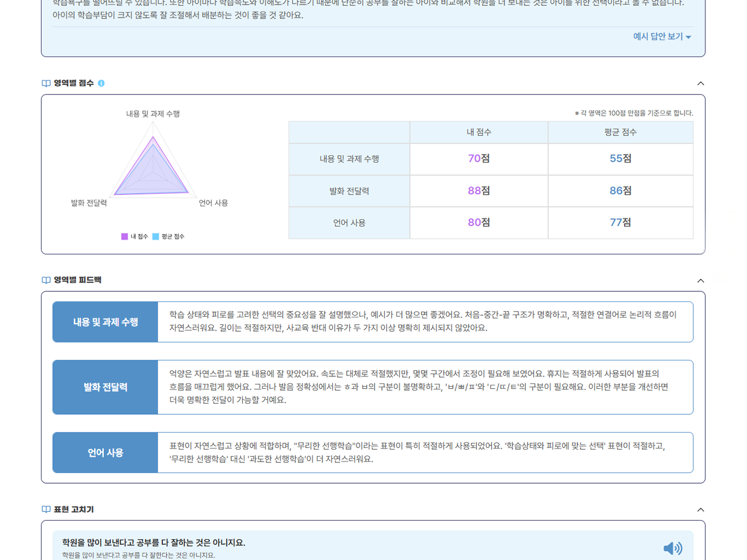Click the 영역별 점수 section title

pyautogui.click(x=74, y=83)
